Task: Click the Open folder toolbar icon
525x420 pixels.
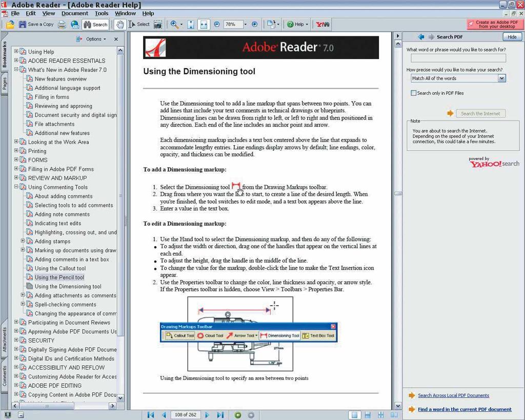Action: 10,24
